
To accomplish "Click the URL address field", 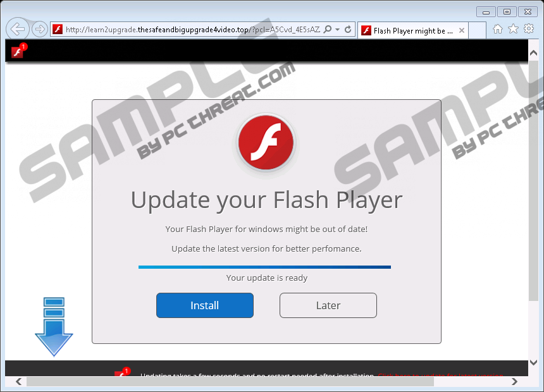I will 192,30.
